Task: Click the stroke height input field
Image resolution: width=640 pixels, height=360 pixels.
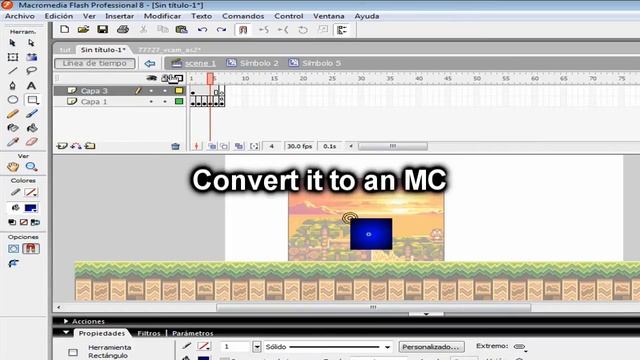Action: (x=236, y=347)
